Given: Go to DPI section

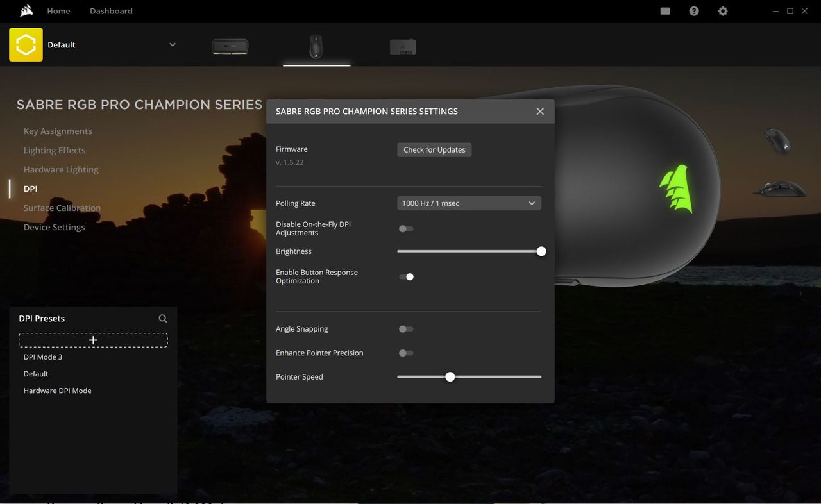Looking at the screenshot, I should 30,189.
